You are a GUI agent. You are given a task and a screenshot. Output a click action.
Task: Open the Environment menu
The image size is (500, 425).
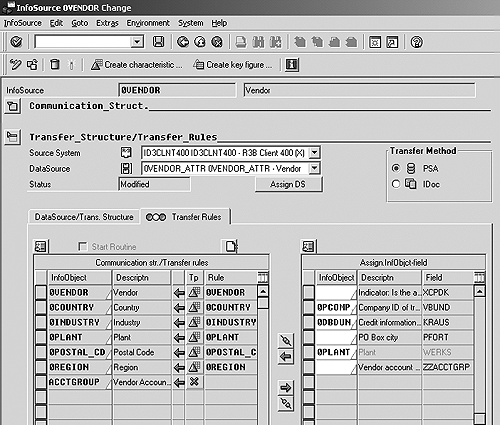coord(148,23)
